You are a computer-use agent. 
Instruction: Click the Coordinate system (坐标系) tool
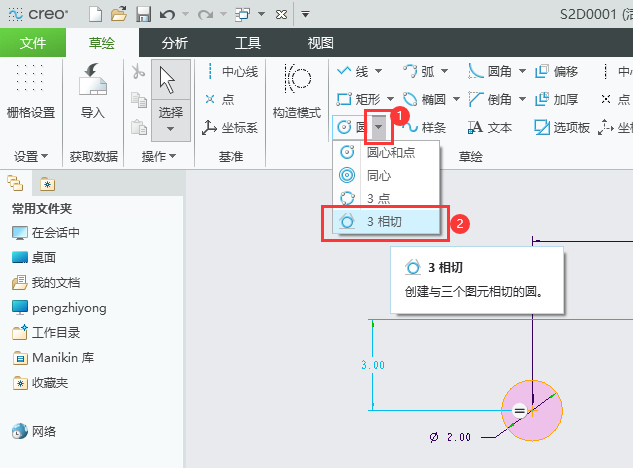(x=230, y=128)
